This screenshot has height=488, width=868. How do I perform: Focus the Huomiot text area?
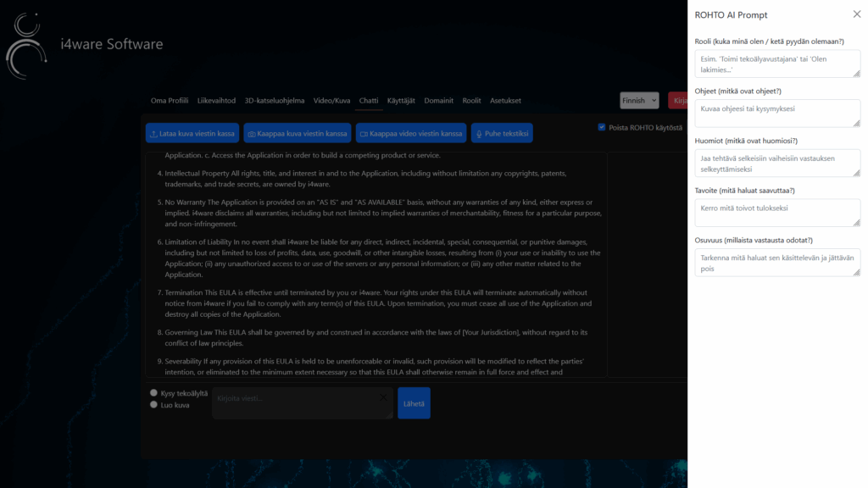click(777, 164)
